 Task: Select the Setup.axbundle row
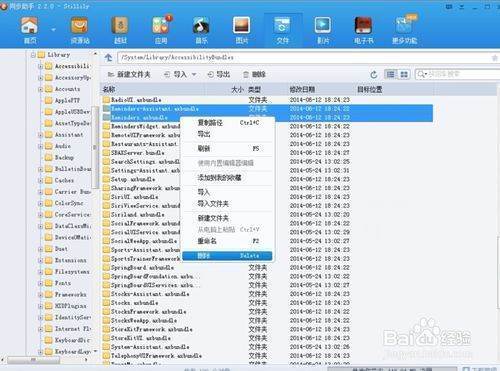point(141,179)
